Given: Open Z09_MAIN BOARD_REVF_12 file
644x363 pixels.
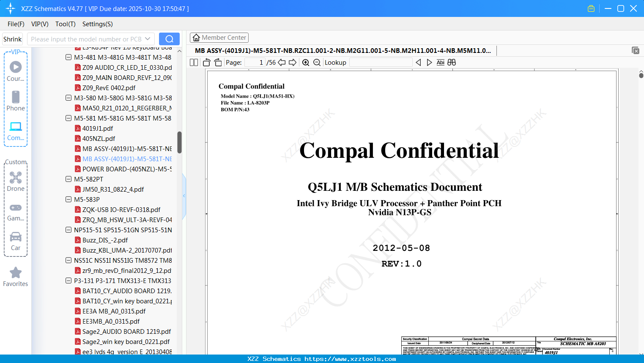Looking at the screenshot, I should (123, 77).
